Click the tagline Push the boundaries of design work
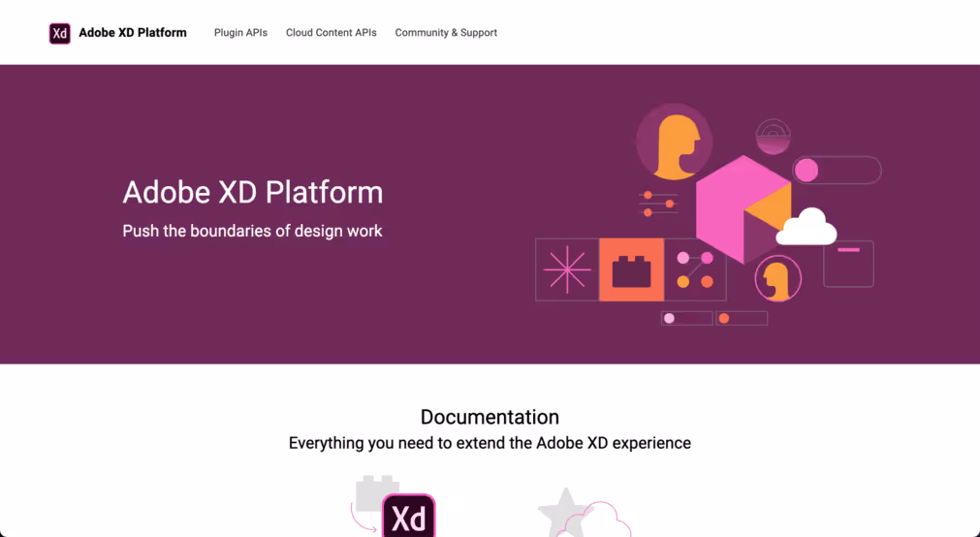 tap(252, 231)
